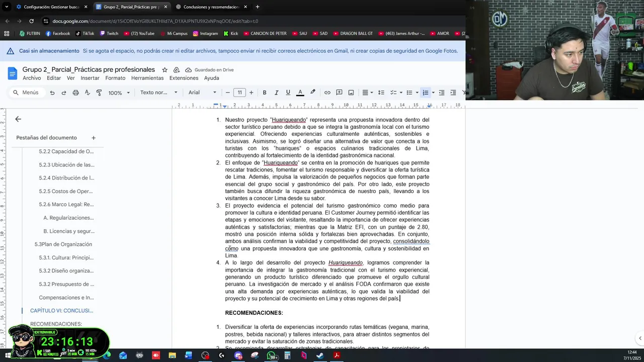
Task: Open the Insertar menu
Action: pos(90,78)
